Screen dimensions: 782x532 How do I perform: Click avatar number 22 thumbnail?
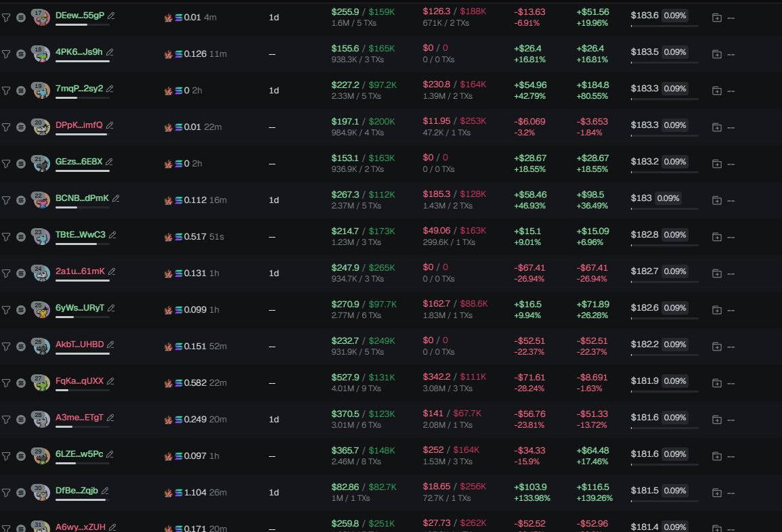[x=41, y=200]
